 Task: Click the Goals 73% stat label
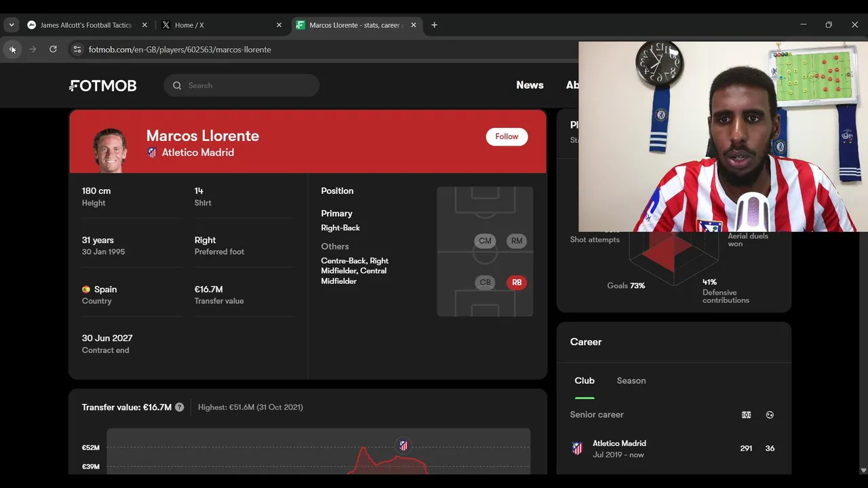coord(626,286)
